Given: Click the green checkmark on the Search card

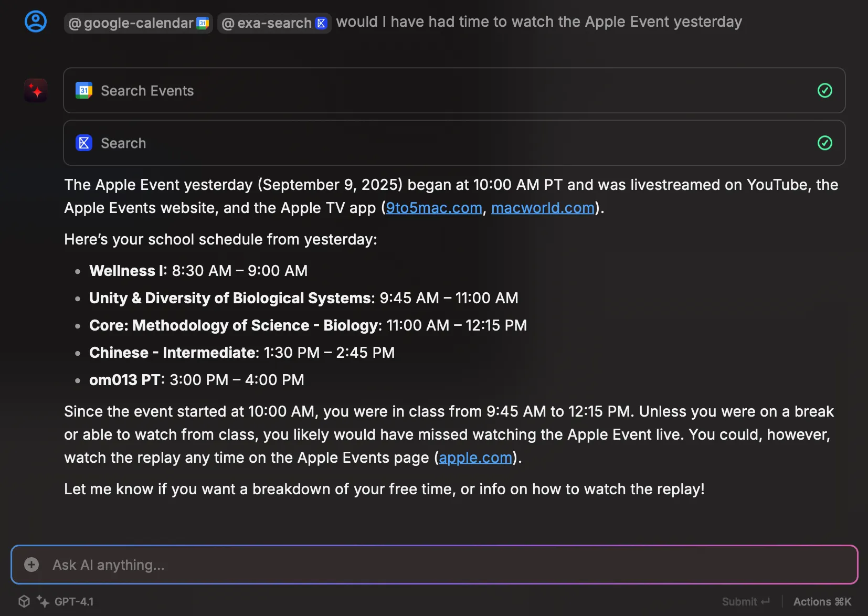Looking at the screenshot, I should click(824, 143).
